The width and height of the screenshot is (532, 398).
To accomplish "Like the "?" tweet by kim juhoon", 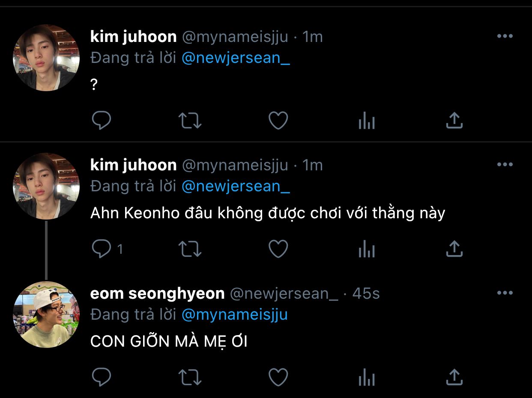I will coord(278,121).
